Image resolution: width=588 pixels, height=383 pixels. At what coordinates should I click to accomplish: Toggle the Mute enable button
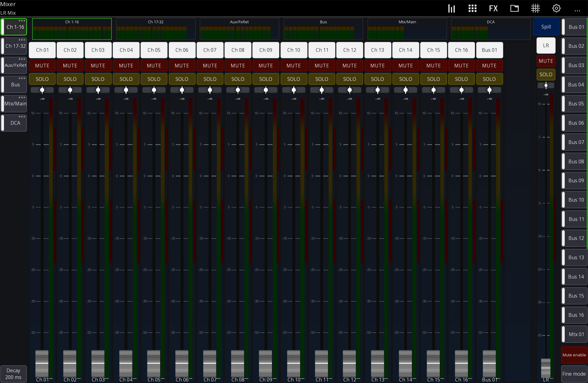pyautogui.click(x=574, y=355)
